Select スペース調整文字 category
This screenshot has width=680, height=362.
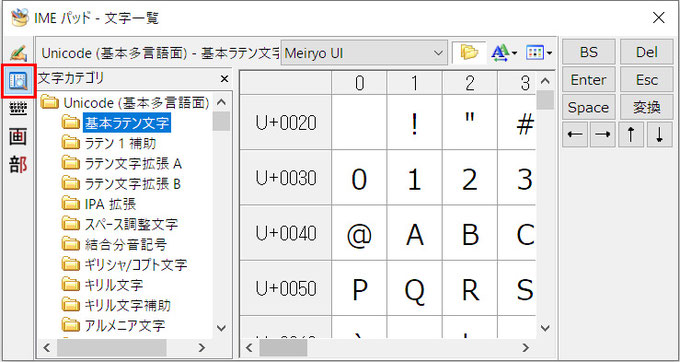tap(131, 225)
